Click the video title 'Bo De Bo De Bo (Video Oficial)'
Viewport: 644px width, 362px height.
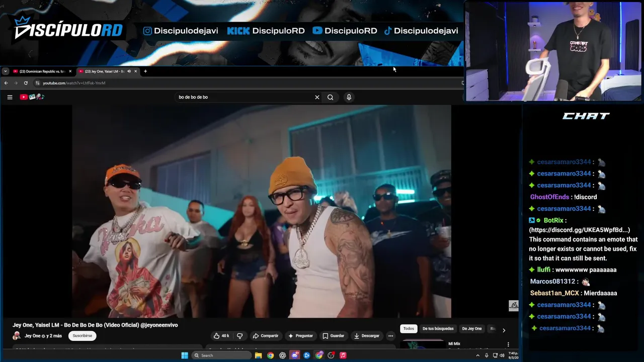(95, 325)
